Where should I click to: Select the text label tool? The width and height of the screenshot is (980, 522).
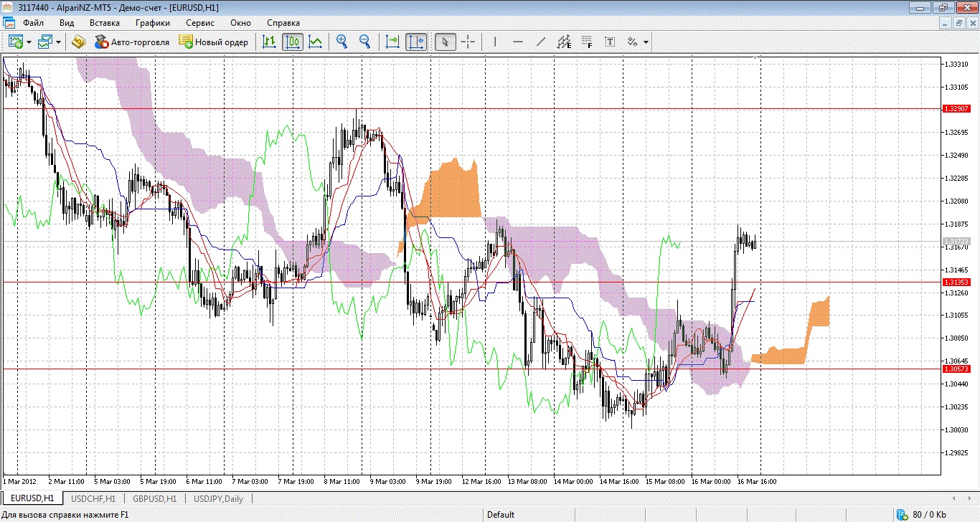pyautogui.click(x=610, y=42)
